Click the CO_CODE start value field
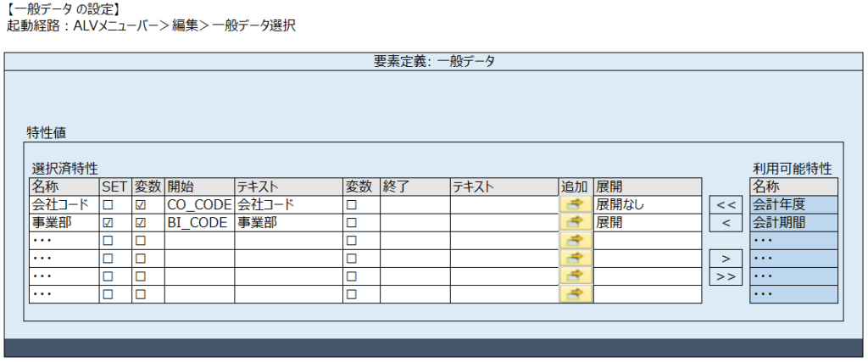 [198, 204]
